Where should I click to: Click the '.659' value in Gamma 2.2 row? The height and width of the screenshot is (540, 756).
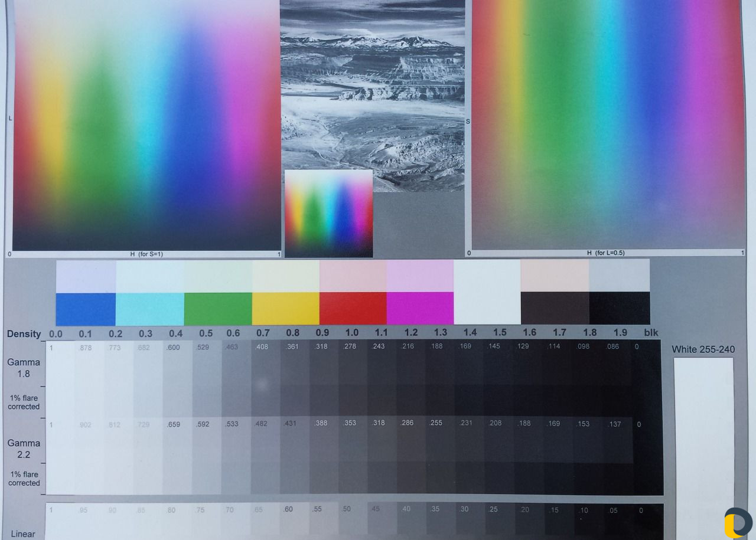coord(173,424)
